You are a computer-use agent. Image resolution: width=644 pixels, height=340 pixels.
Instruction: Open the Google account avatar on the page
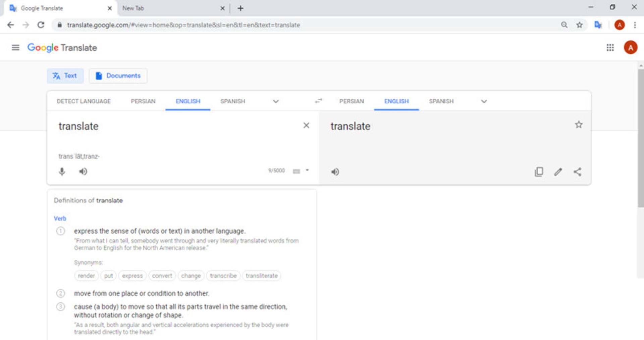630,48
